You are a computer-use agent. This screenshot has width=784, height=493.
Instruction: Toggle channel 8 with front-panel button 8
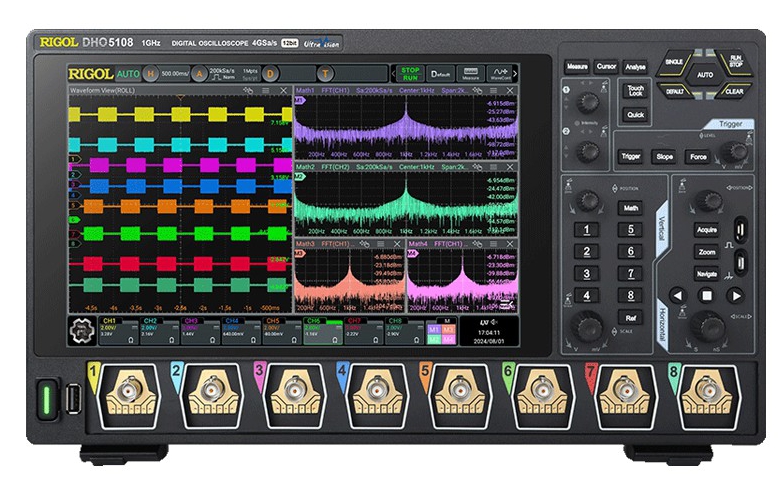tap(630, 296)
